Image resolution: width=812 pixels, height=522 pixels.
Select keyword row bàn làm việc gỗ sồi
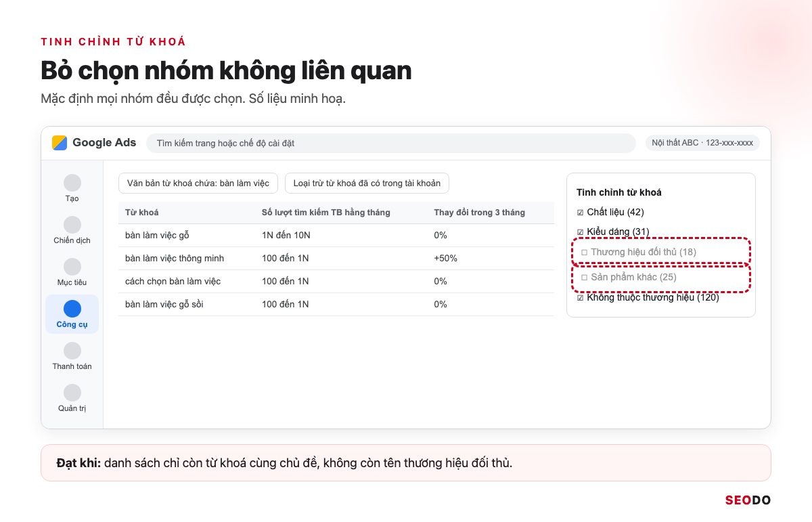coord(336,305)
